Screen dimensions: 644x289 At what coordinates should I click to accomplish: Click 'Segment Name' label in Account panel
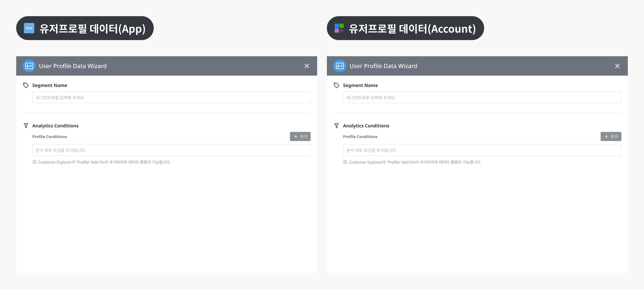(x=360, y=86)
